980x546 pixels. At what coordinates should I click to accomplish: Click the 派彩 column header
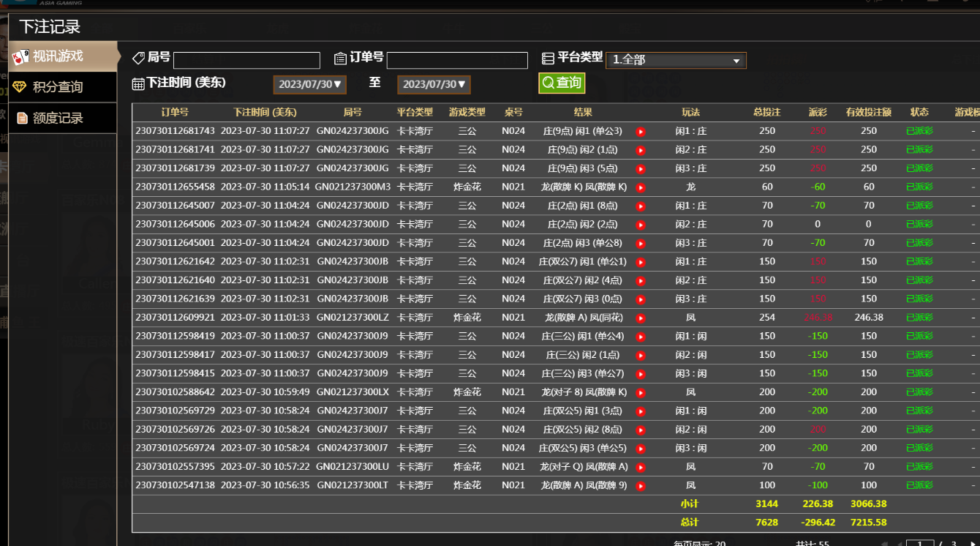(818, 113)
